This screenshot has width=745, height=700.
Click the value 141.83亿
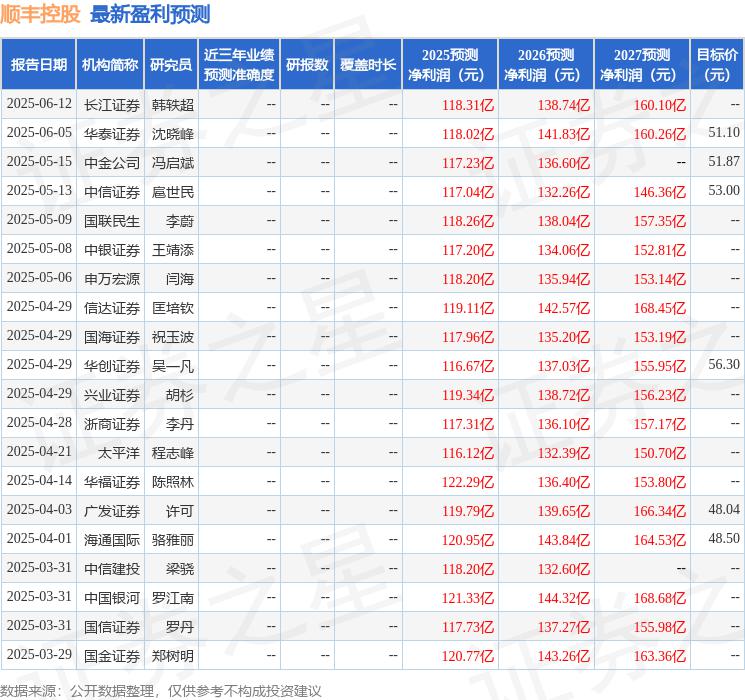pyautogui.click(x=564, y=134)
